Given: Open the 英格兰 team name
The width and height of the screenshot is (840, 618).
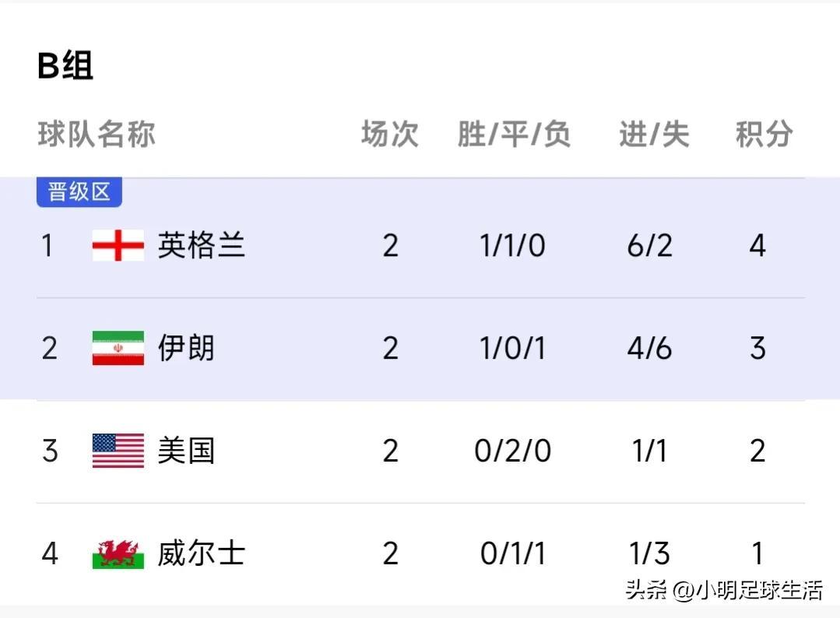Looking at the screenshot, I should click(202, 245).
